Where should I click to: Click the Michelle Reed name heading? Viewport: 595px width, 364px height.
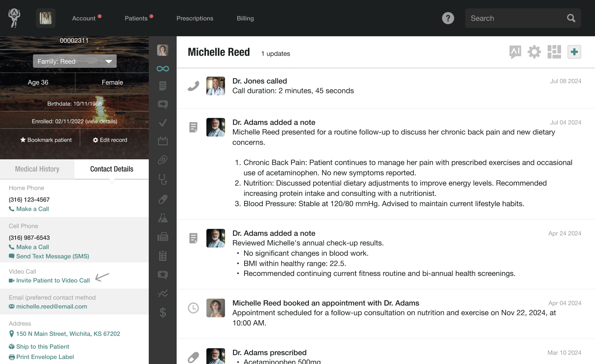tap(219, 52)
